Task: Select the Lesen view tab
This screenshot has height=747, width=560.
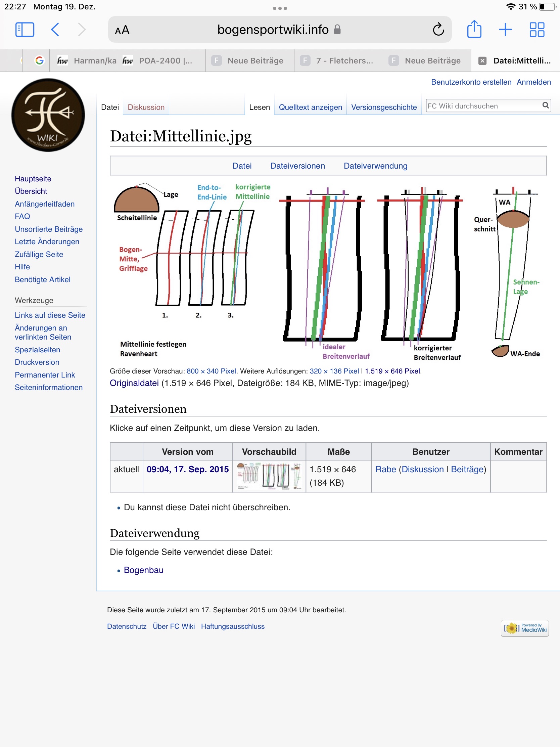Action: (x=260, y=107)
